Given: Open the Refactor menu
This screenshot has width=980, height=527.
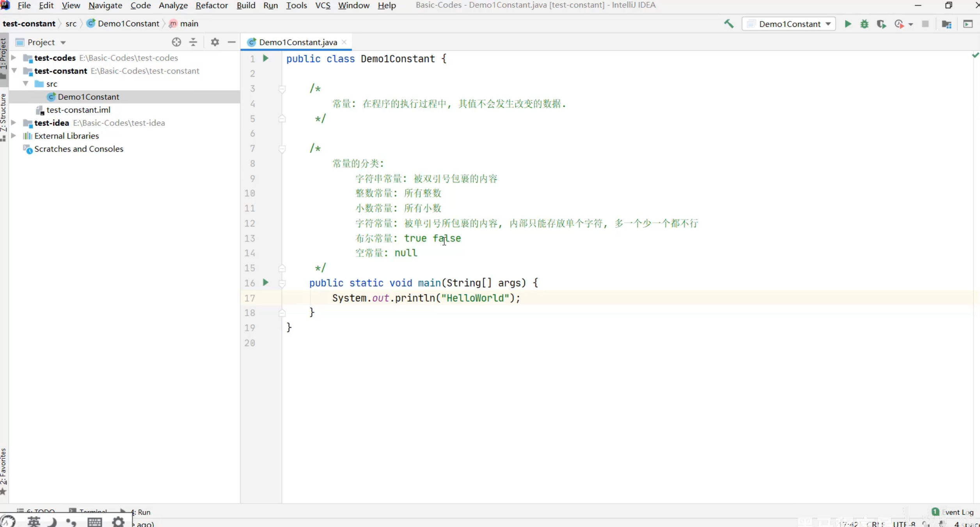Looking at the screenshot, I should click(211, 5).
